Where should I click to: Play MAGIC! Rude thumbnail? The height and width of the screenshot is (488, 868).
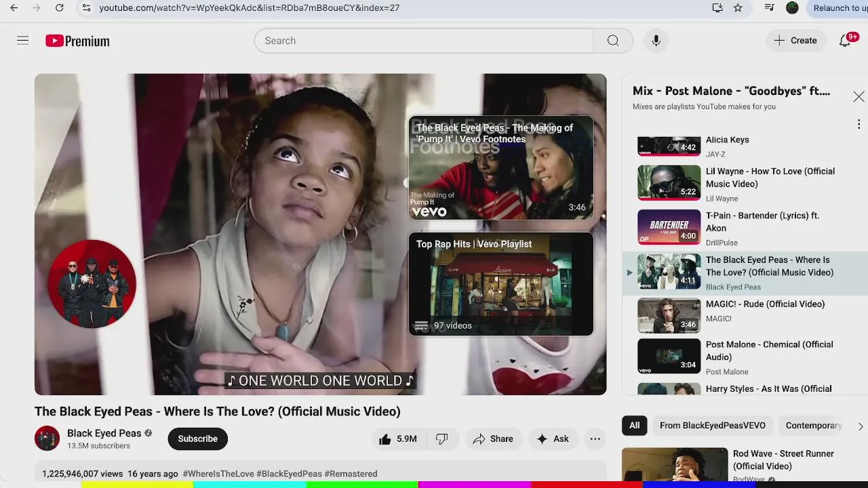pos(669,316)
